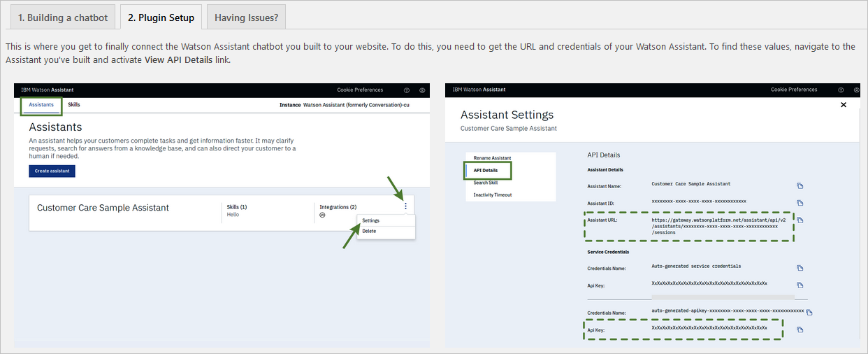Click the help icon in Assistants screenshot header
Screen dimensions: 868x354
pos(407,90)
